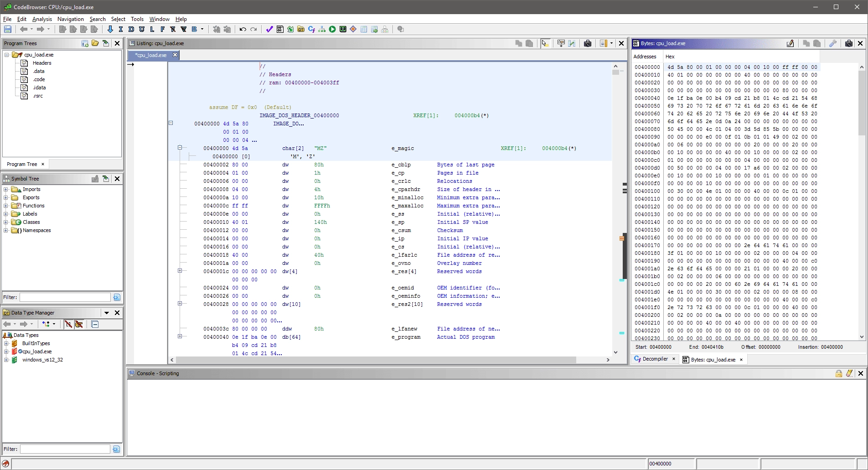Open the bookmark type dropdown arrow
The image size is (868, 470).
point(202,29)
